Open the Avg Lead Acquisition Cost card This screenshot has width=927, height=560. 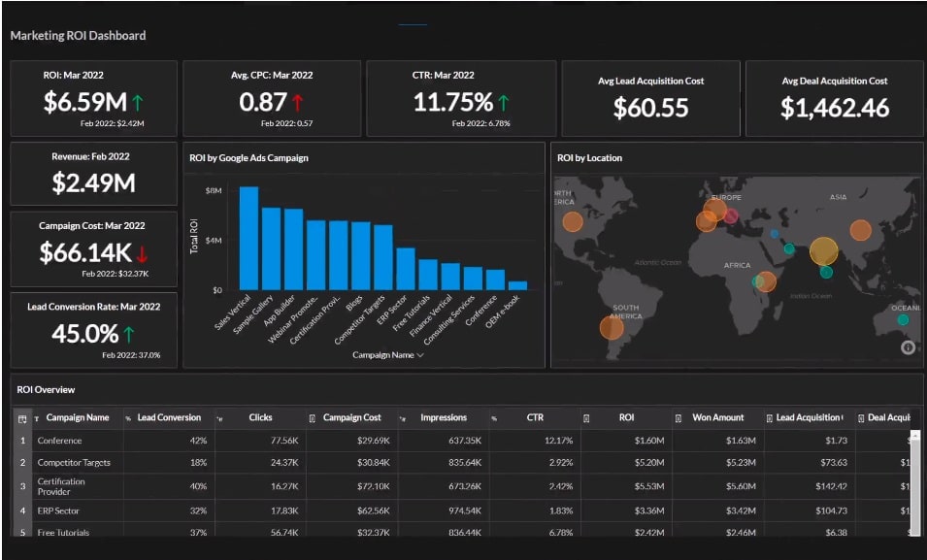[650, 98]
